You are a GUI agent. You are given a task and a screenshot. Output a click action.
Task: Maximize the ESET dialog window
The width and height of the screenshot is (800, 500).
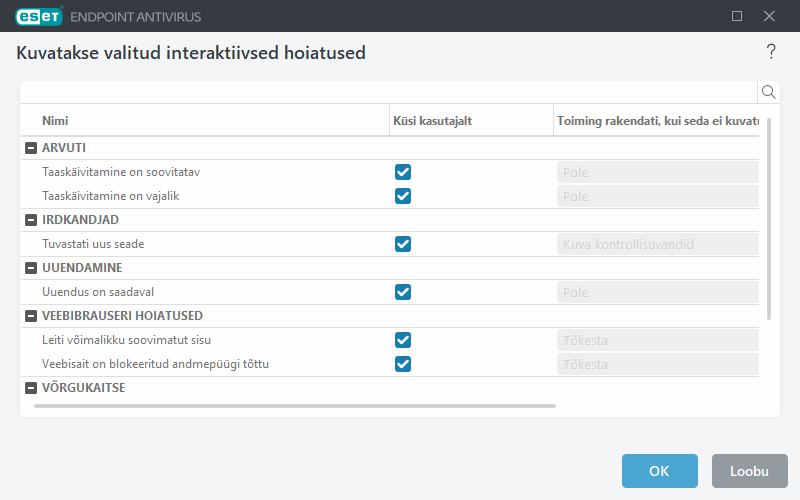[737, 16]
